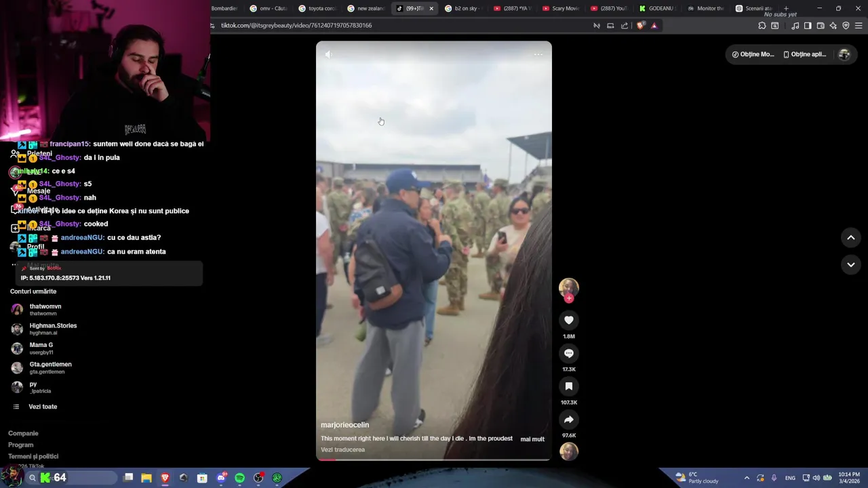The image size is (868, 488).
Task: Unmute the TikTok video speaker icon
Action: 329,54
